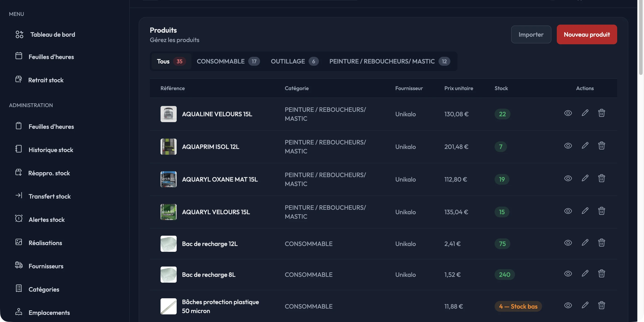Viewport: 644px width, 322px height.
Task: Open the Fournisseurs truck icon
Action: coord(19,265)
